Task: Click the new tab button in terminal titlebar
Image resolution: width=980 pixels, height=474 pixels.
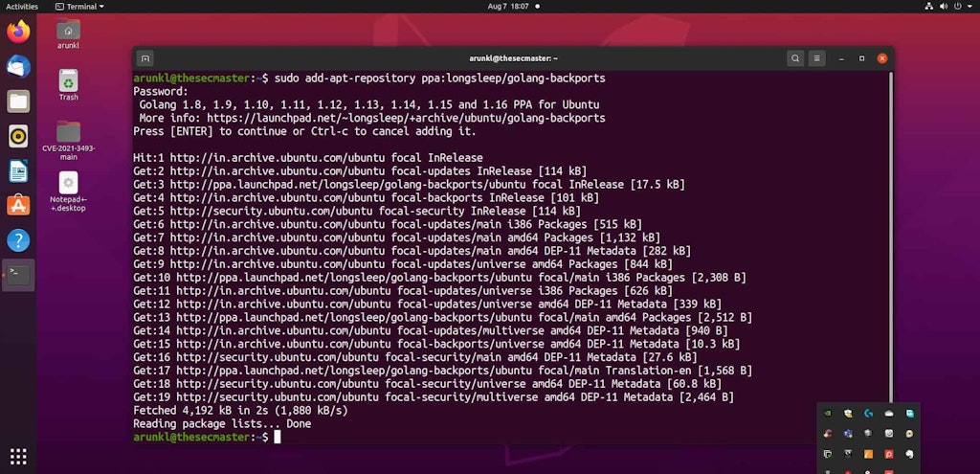Action: pyautogui.click(x=145, y=58)
